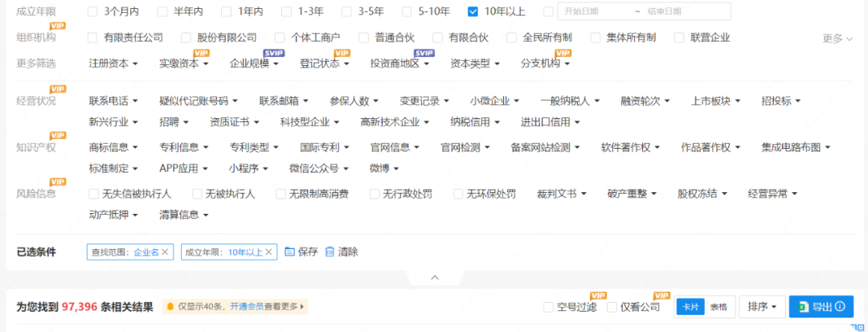Click the 结束日期 date field

click(665, 11)
